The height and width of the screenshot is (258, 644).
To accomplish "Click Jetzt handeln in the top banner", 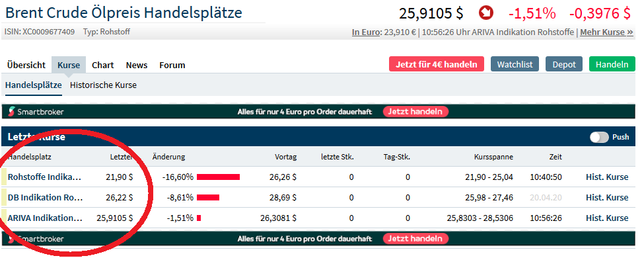I will 415,112.
